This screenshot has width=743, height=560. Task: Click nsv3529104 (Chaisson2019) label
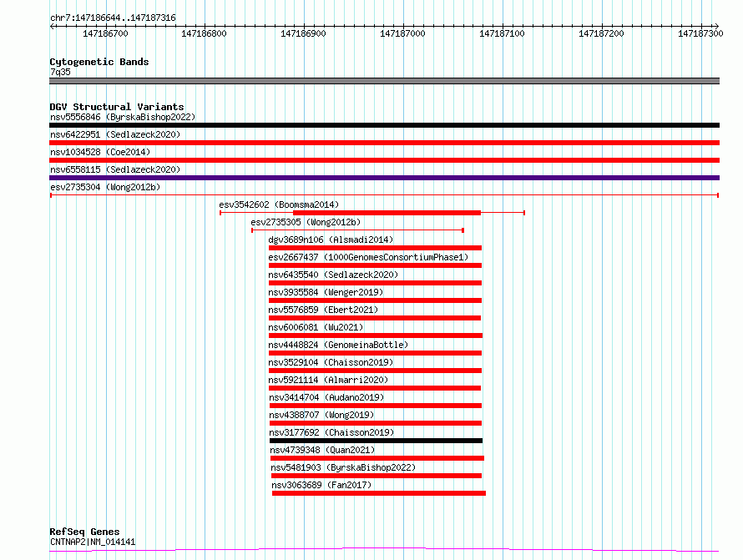tap(331, 362)
